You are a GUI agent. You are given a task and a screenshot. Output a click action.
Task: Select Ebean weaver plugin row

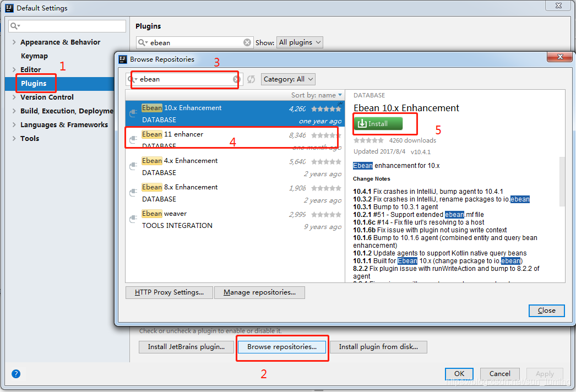pos(235,219)
